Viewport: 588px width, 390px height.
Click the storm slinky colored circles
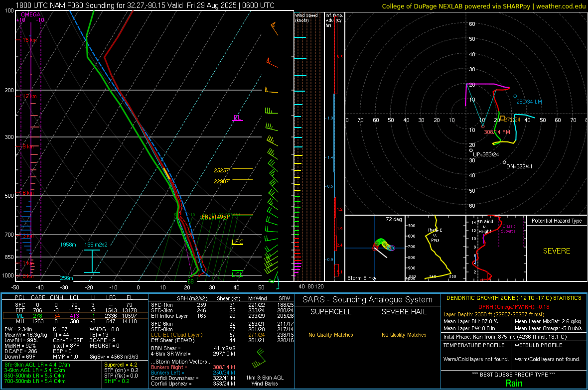(x=384, y=245)
